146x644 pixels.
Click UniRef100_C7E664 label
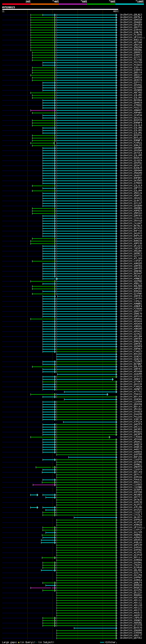tap(131, 437)
